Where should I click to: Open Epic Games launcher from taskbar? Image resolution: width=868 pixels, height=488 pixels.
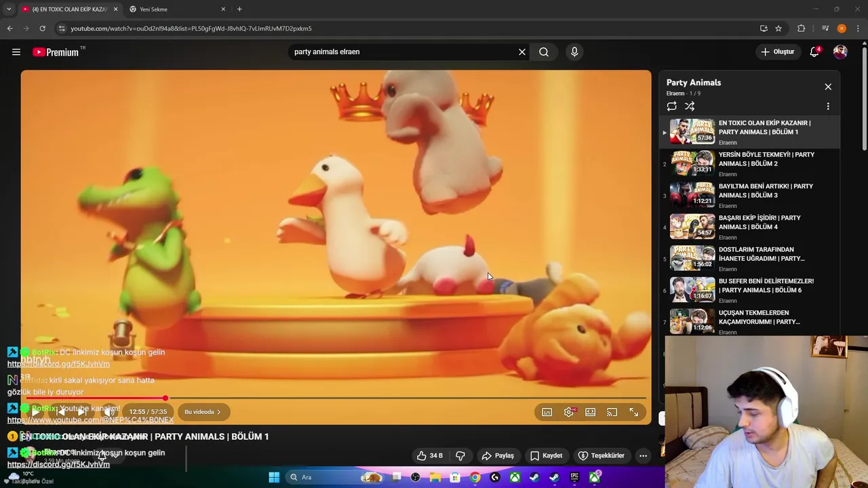574,477
